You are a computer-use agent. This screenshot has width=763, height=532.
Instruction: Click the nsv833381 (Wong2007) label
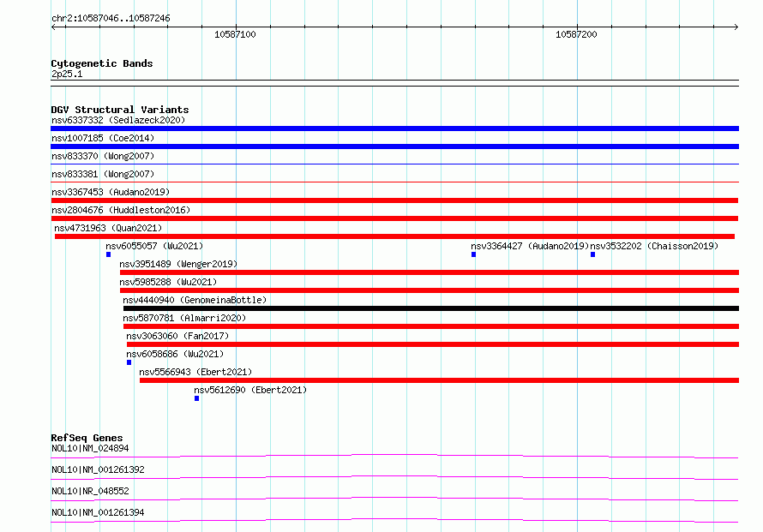[x=103, y=174]
